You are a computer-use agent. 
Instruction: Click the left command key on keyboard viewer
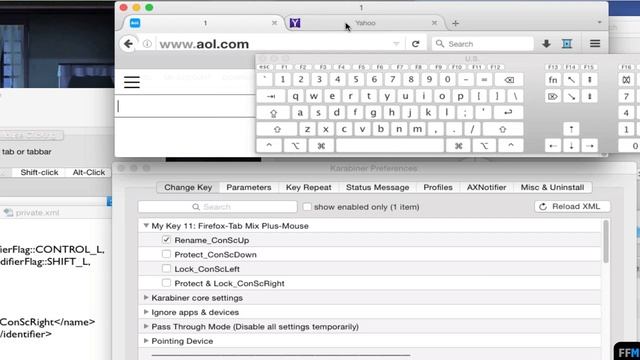321,146
